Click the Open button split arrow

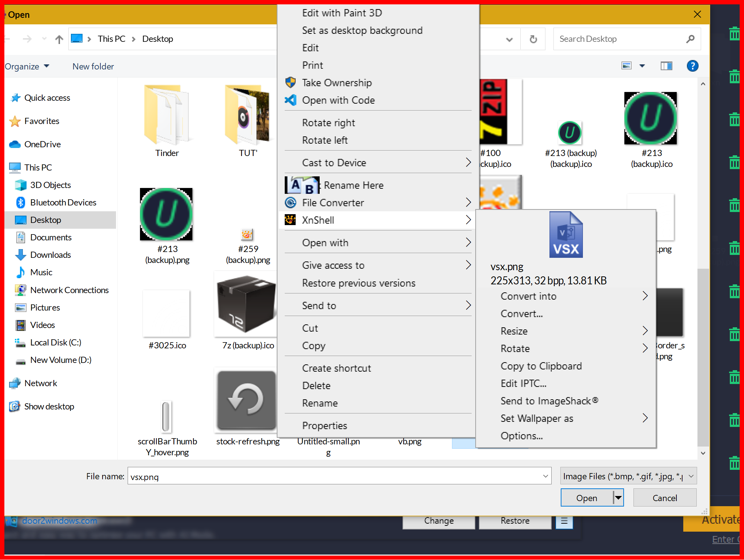[x=618, y=498]
